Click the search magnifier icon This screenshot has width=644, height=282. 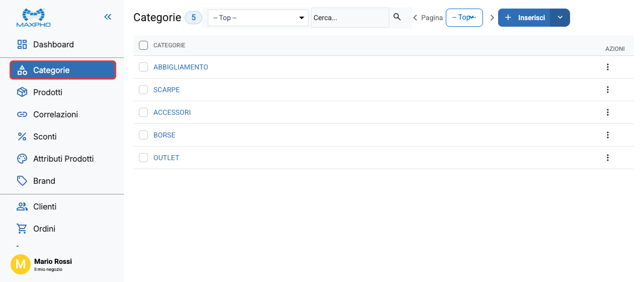(397, 17)
